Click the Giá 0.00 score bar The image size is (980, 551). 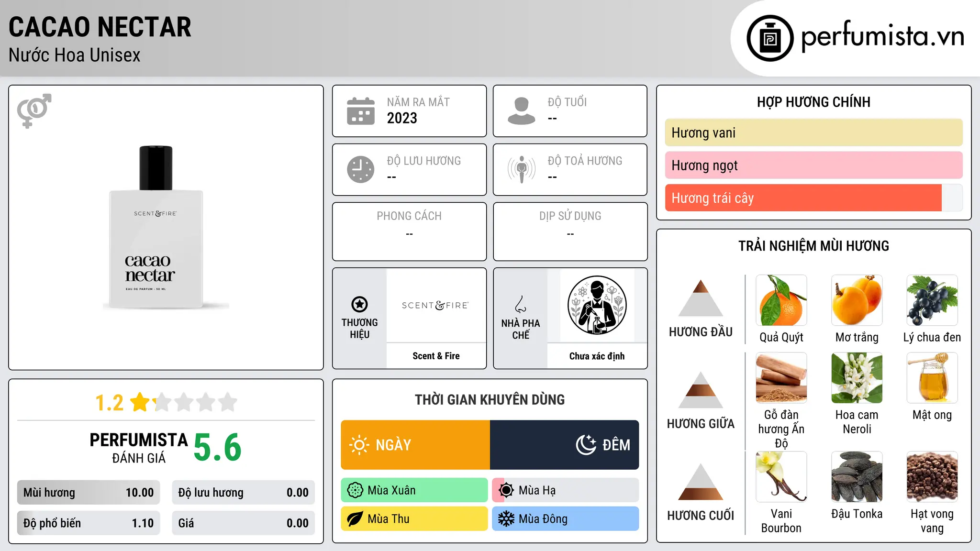tap(244, 523)
